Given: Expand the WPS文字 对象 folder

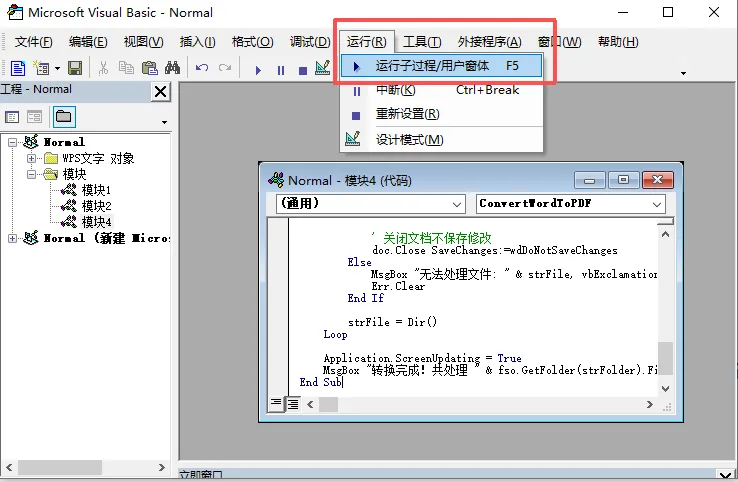Looking at the screenshot, I should [31, 158].
